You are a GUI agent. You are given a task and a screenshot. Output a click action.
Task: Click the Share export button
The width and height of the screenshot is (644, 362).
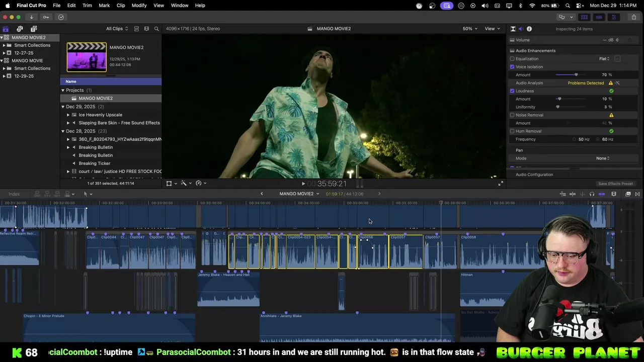(633, 17)
